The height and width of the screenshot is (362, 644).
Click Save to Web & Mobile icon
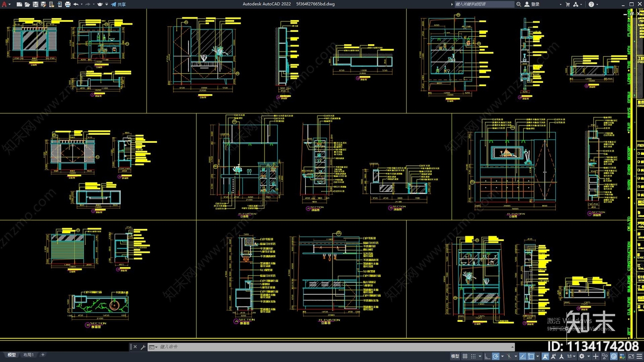pos(59,4)
